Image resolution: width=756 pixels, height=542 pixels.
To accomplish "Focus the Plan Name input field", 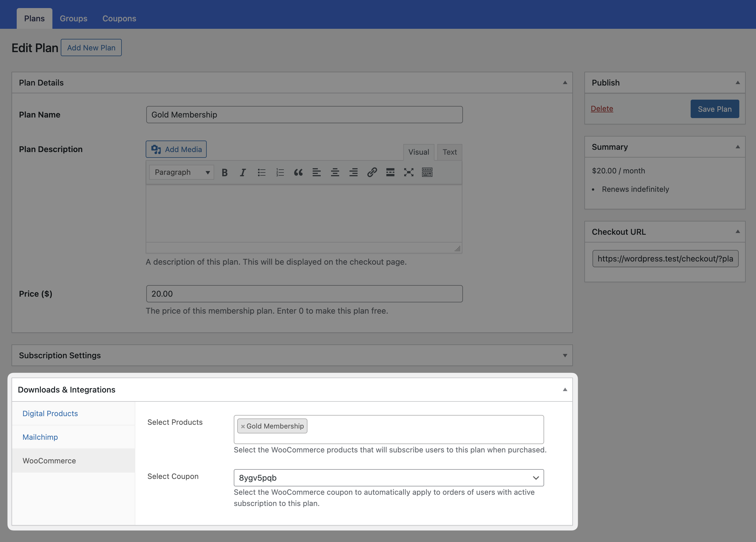I will [304, 115].
